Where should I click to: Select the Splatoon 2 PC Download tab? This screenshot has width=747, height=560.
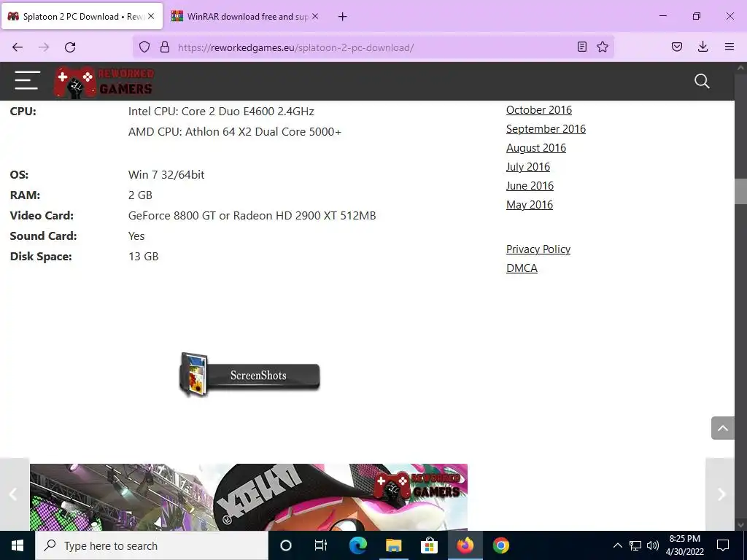pos(82,17)
